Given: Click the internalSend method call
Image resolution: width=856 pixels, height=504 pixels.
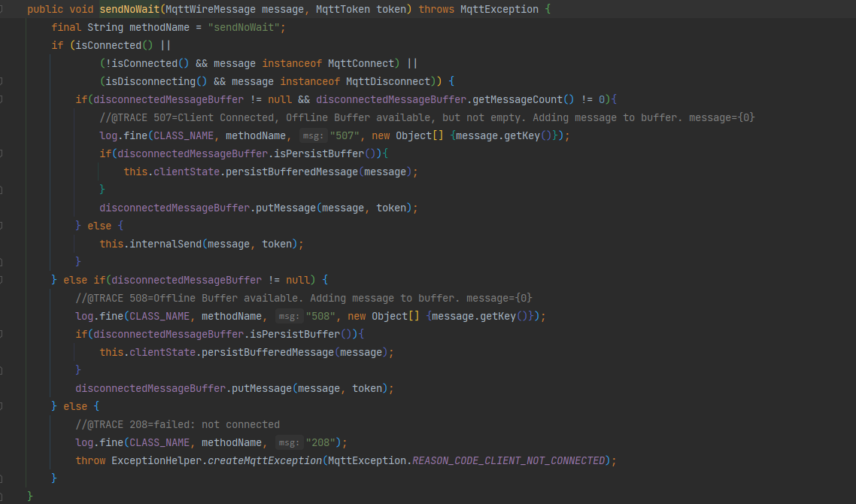Looking at the screenshot, I should tap(166, 244).
